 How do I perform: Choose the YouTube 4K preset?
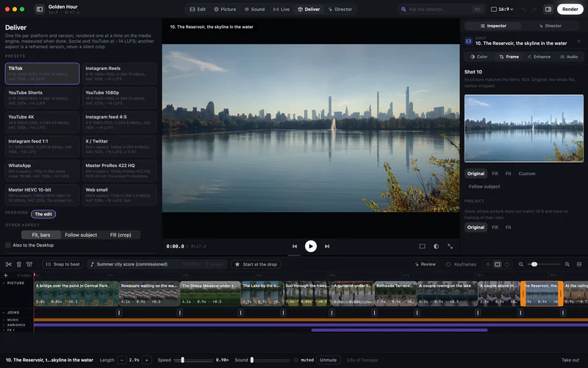click(42, 121)
